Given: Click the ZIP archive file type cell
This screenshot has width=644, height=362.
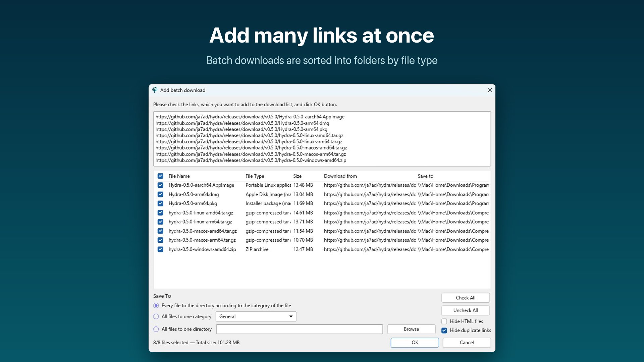Looking at the screenshot, I should coord(257,249).
